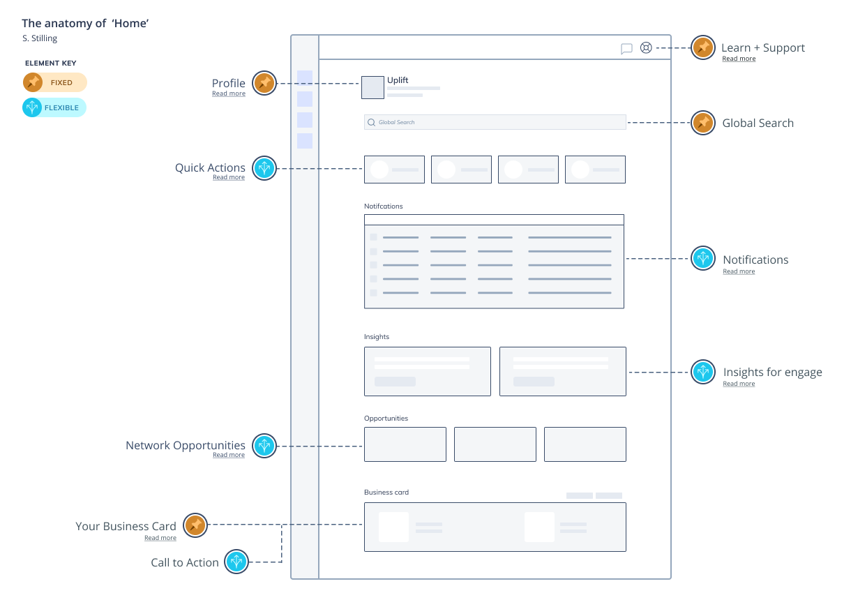This screenshot has height=616, width=851.
Task: Select the Call to Action marker icon
Action: tap(236, 562)
